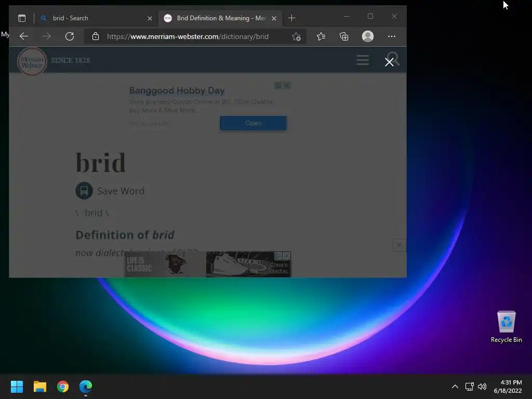The image size is (532, 399).
Task: Open volume control in system tray
Action: tap(482, 387)
